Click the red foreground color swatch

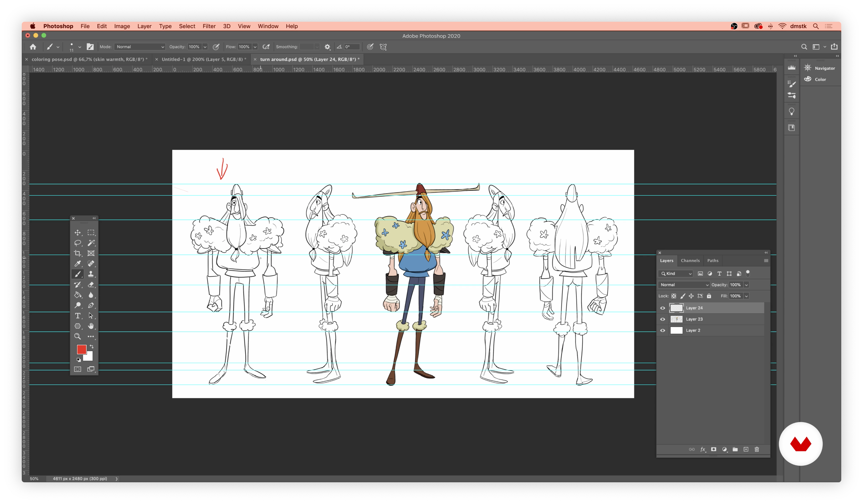[81, 349]
